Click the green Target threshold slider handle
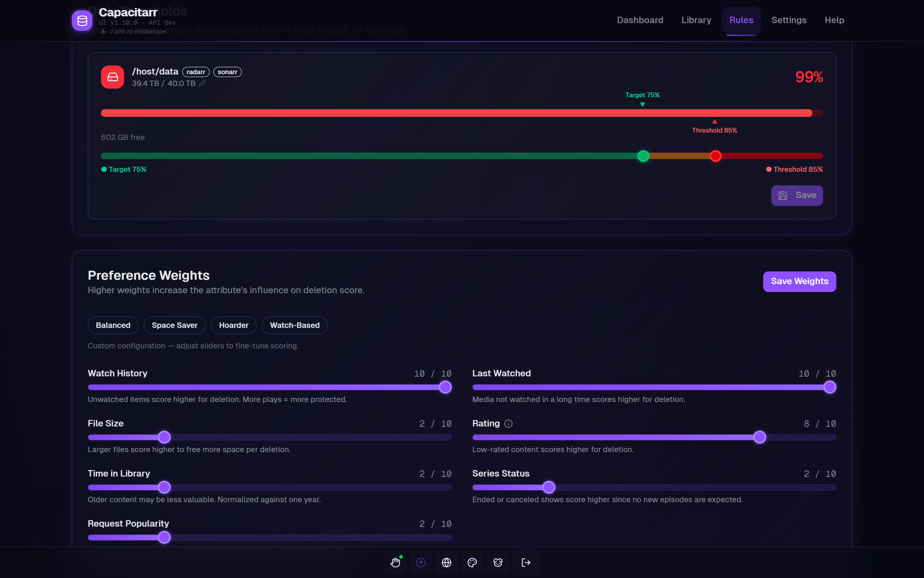Screen dimensions: 924x578 coord(643,156)
